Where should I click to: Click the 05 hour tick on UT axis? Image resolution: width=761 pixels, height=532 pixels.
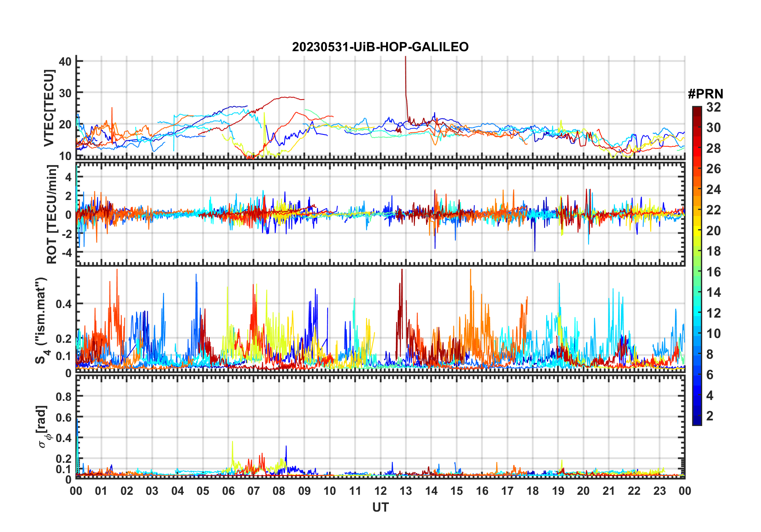pyautogui.click(x=203, y=491)
